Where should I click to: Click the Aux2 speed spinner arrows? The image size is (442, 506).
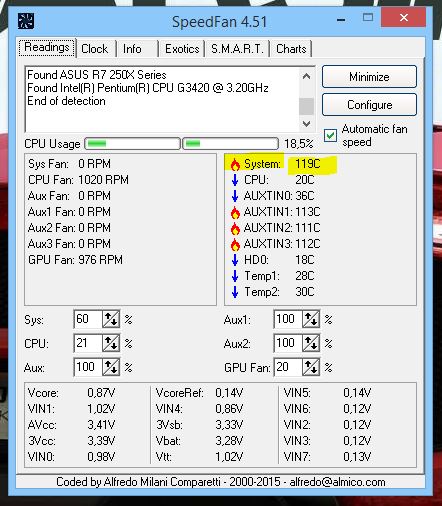311,343
